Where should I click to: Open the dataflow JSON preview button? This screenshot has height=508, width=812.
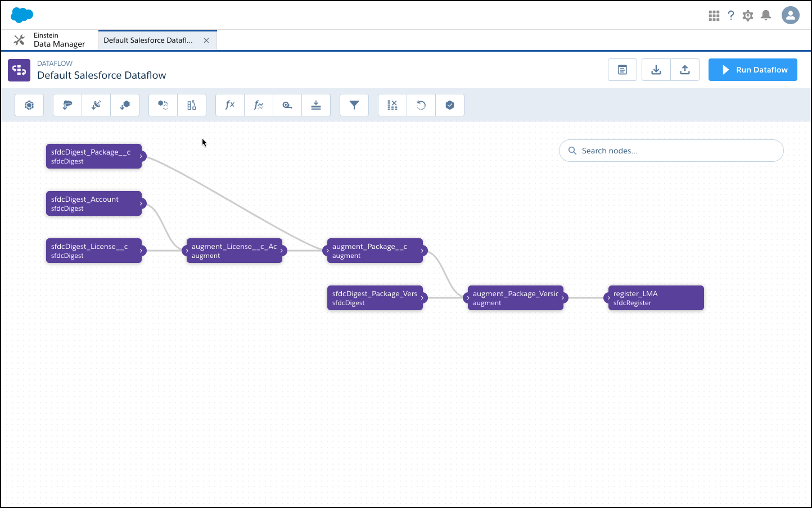[x=622, y=70]
